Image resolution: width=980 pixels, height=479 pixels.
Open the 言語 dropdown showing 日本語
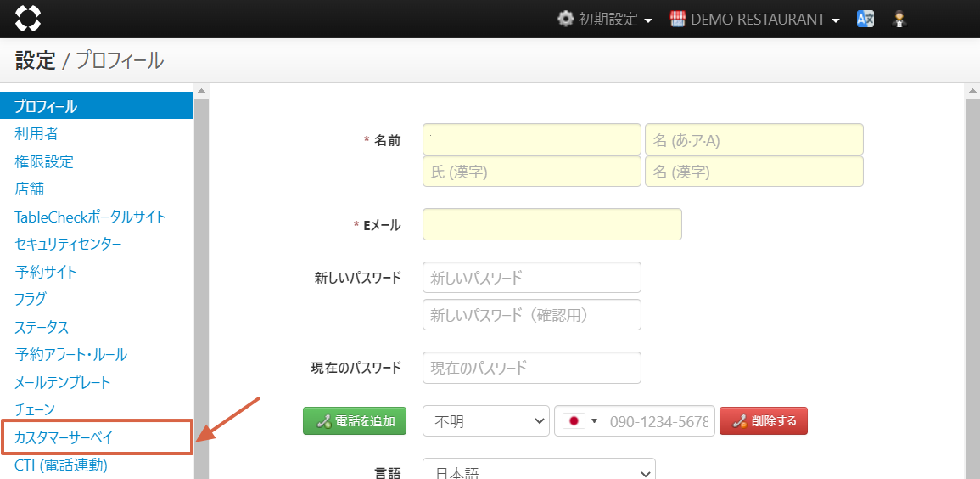point(540,471)
